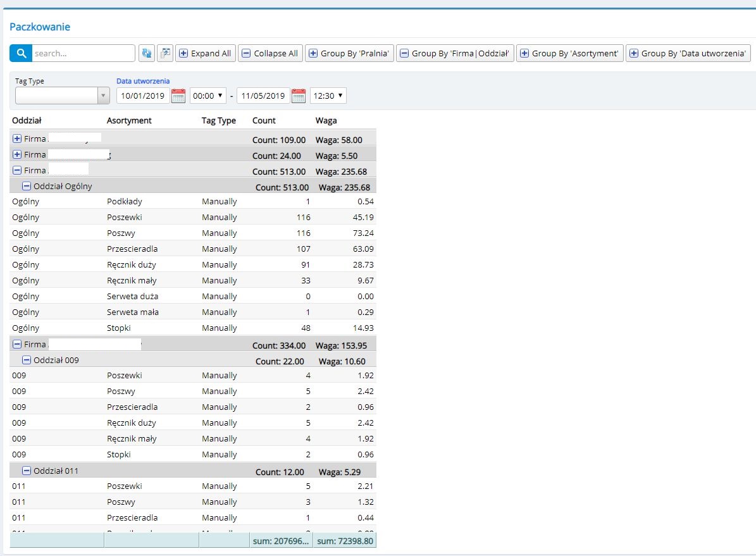Sort by the Oddział column header
Screen dimensions: 756x556
[27, 121]
